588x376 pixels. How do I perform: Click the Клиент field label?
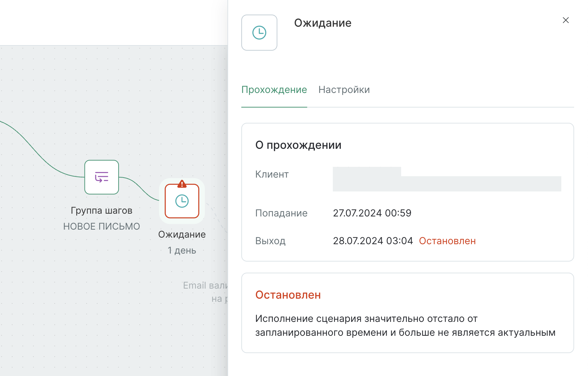(x=272, y=174)
